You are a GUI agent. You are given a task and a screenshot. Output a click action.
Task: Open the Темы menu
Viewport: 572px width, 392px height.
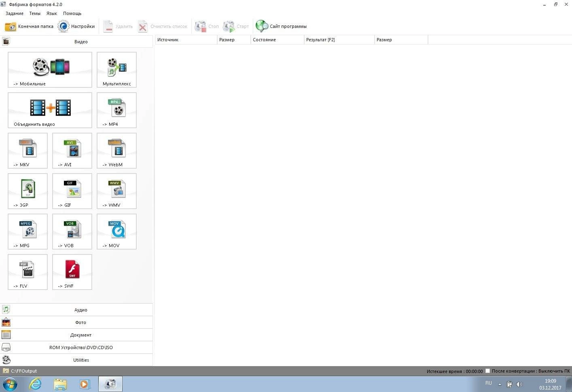pyautogui.click(x=35, y=13)
